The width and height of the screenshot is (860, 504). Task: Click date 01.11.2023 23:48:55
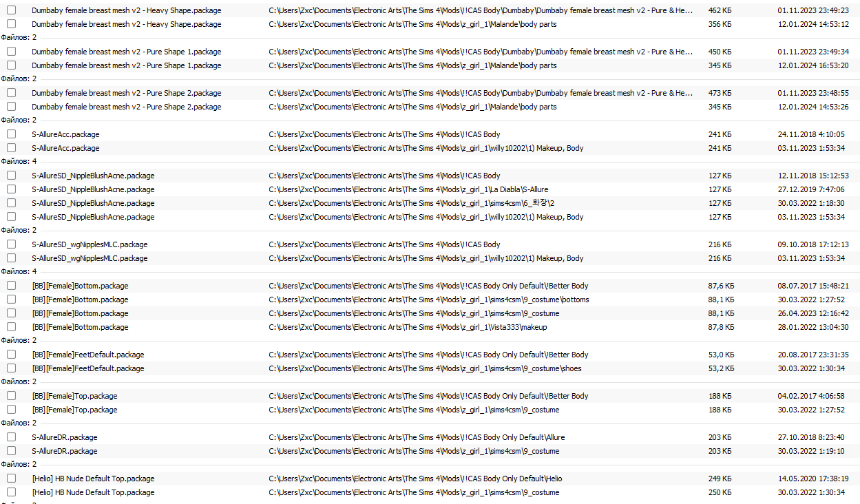point(813,93)
